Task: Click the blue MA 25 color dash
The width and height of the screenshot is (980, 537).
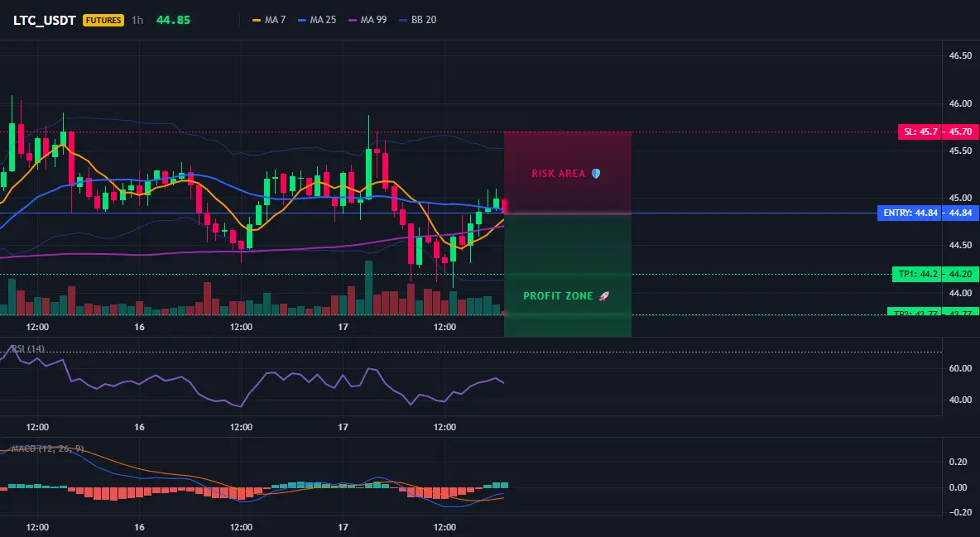Action: tap(302, 20)
